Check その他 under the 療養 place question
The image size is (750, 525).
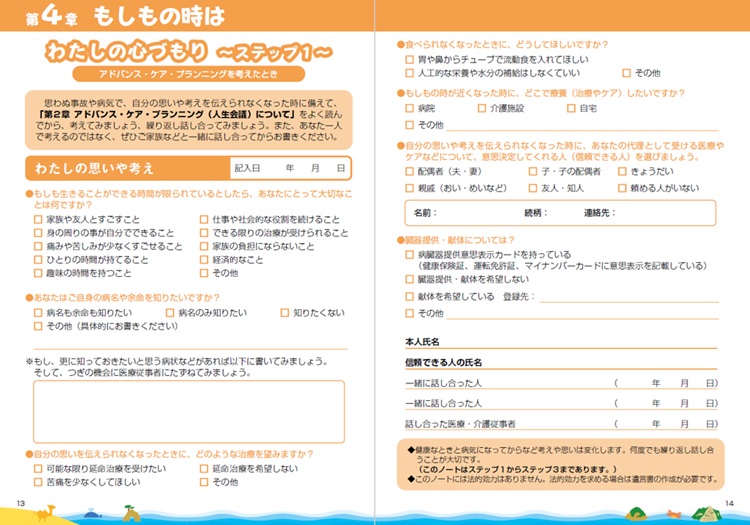click(409, 125)
